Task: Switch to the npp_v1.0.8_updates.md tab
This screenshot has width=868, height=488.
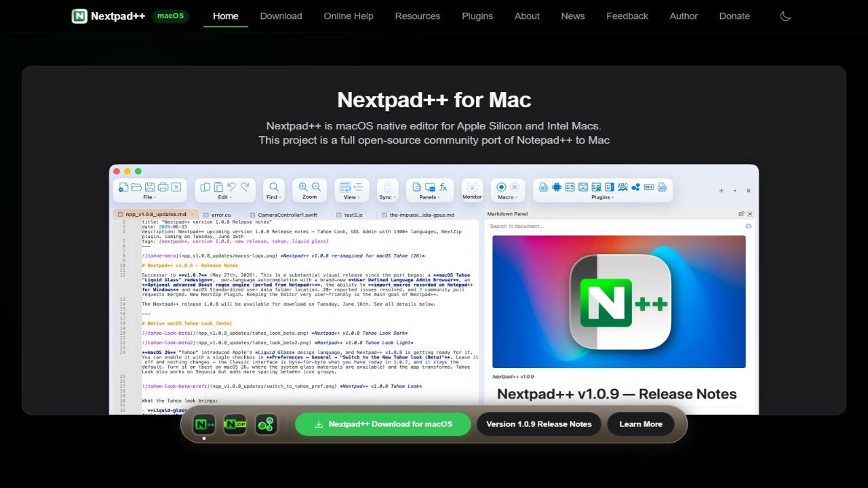Action: click(156, 214)
